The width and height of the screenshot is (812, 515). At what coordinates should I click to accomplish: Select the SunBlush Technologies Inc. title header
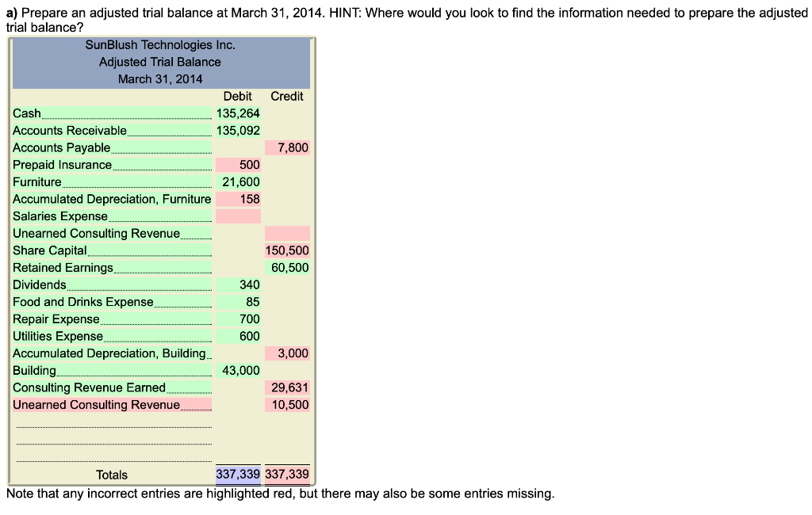pyautogui.click(x=160, y=45)
